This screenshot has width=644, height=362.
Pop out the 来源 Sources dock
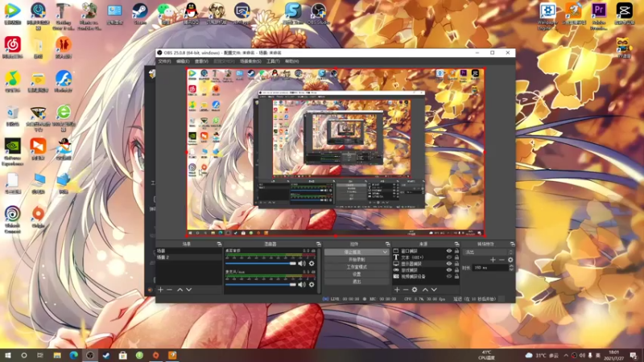coord(456,245)
